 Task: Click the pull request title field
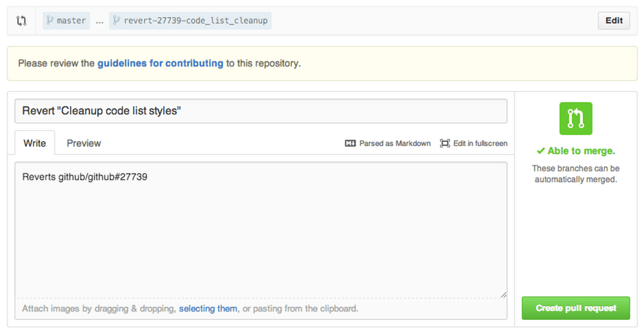[x=261, y=111]
